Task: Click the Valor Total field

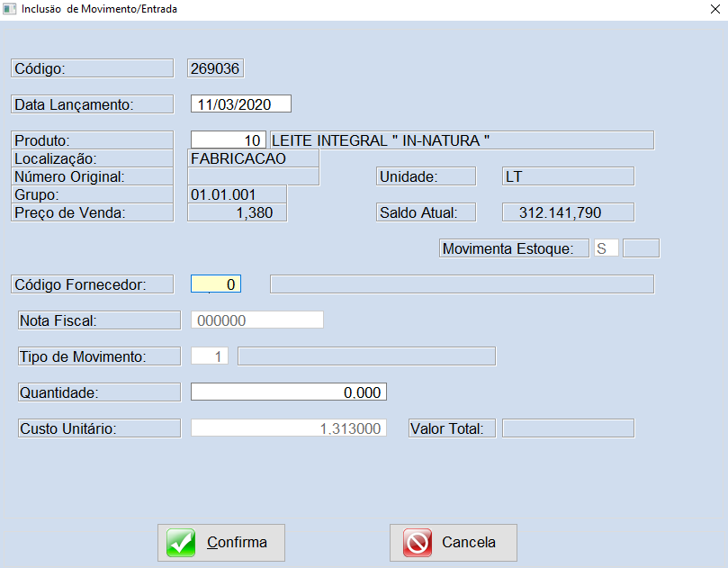Action: click(x=567, y=428)
